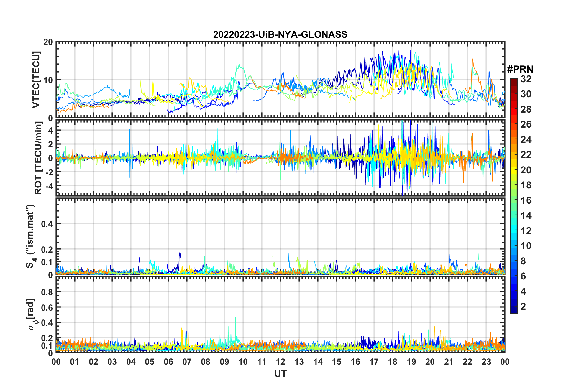This screenshot has height=392, width=561.
Task: Click the #PRN colorbar title
Action: tap(520, 69)
